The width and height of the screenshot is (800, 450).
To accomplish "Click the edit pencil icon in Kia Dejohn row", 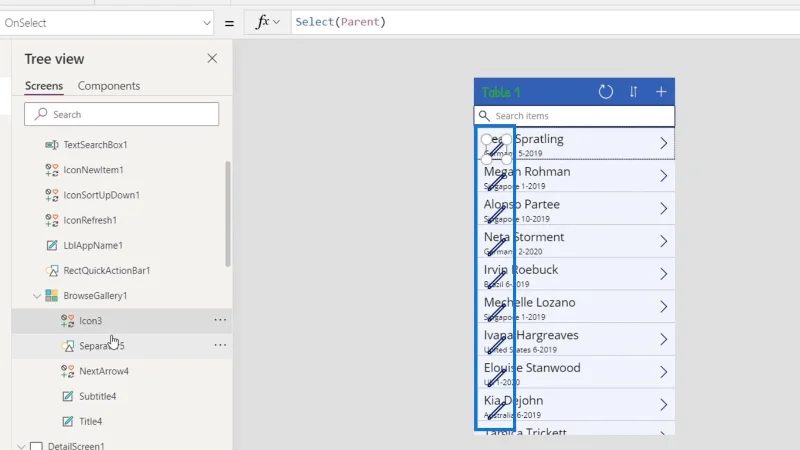I will click(496, 410).
